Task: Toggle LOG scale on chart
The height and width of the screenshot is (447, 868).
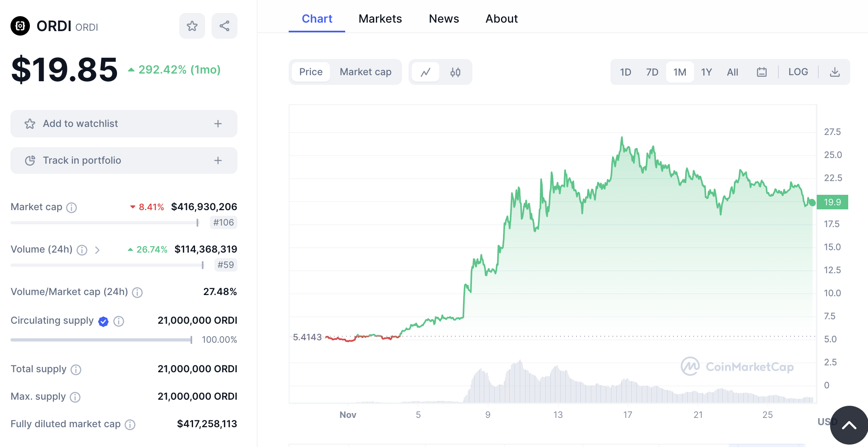Action: click(798, 72)
